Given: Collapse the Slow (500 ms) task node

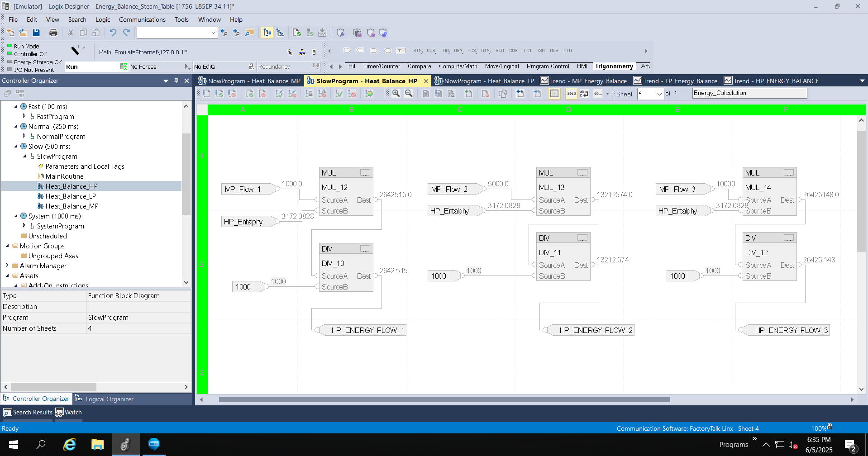Looking at the screenshot, I should (x=16, y=146).
